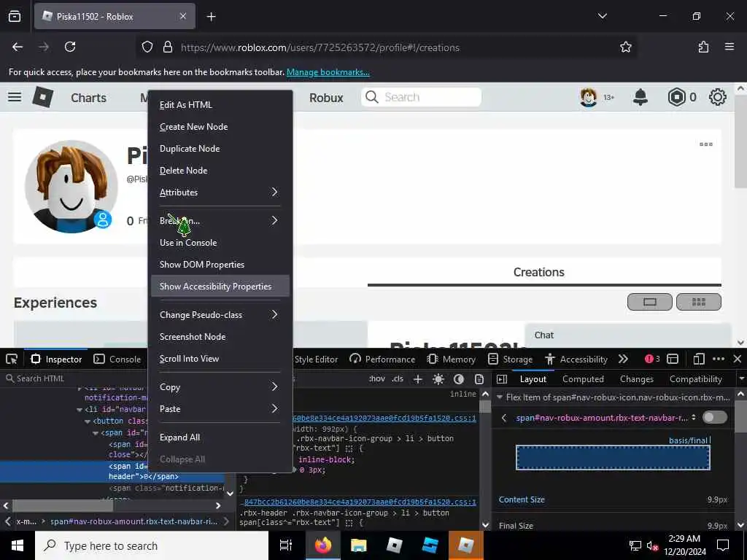Image resolution: width=747 pixels, height=560 pixels.
Task: Open a new browser tab
Action: click(x=211, y=17)
